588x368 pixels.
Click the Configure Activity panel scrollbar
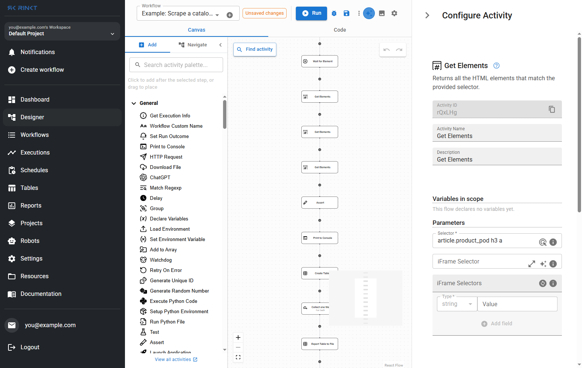coord(579,125)
